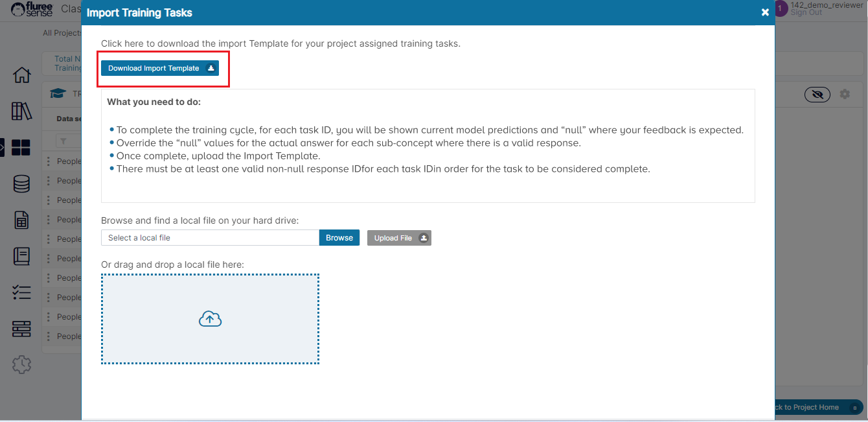Click Browse to pick a local file
The height and width of the screenshot is (422, 868).
[339, 238]
